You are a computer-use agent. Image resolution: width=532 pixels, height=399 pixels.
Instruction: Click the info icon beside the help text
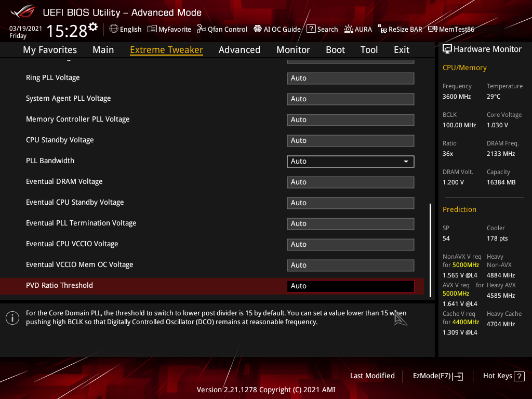pos(12,318)
